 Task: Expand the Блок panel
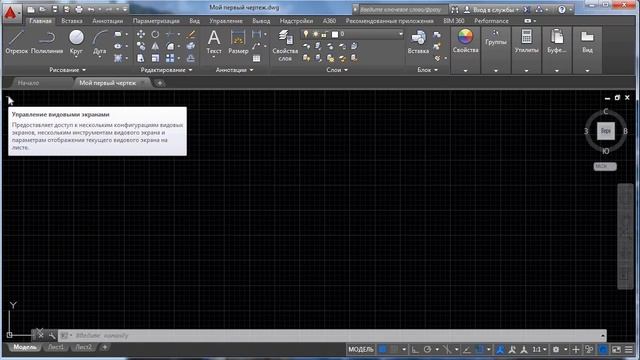pyautogui.click(x=427, y=70)
